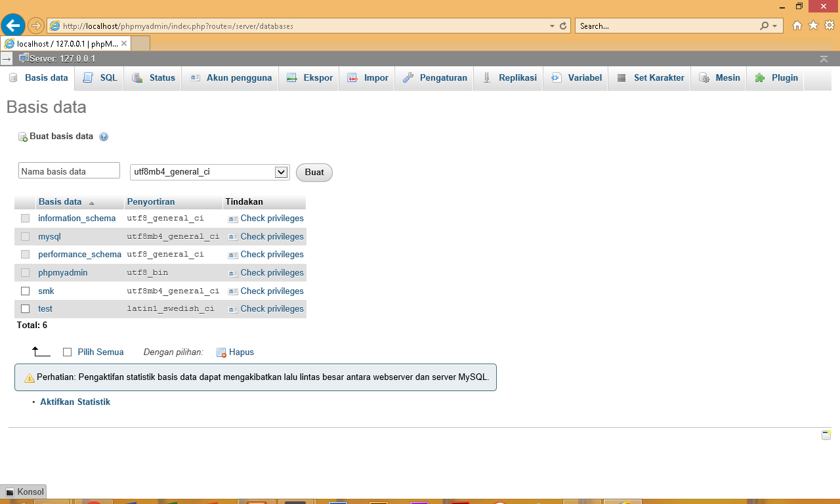This screenshot has height=504, width=840.
Task: Open the Favorites star icon
Action: [x=813, y=26]
